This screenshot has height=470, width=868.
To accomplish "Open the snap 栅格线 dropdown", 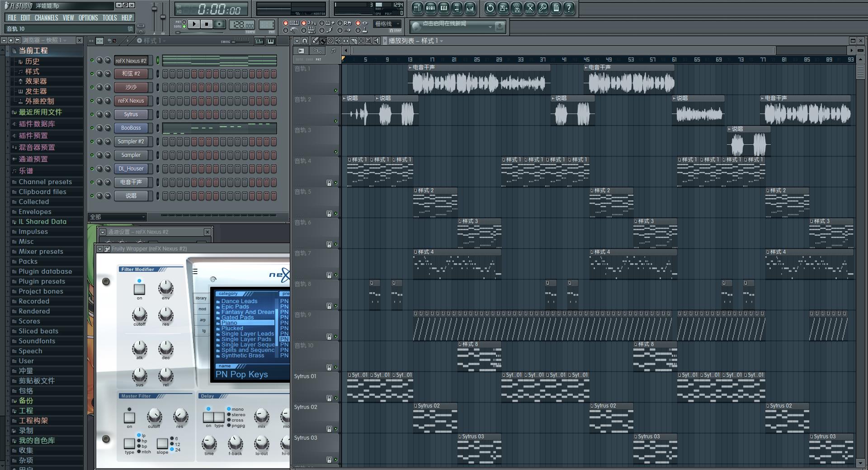I will 387,24.
